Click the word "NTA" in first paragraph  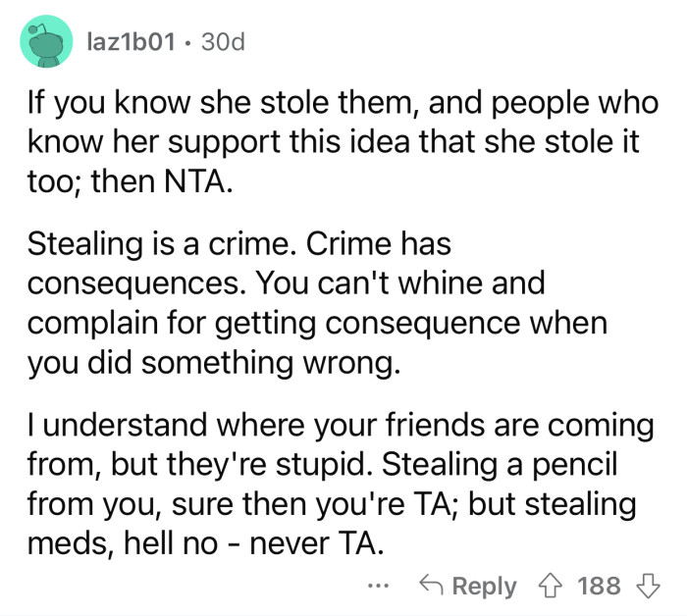pyautogui.click(x=196, y=181)
